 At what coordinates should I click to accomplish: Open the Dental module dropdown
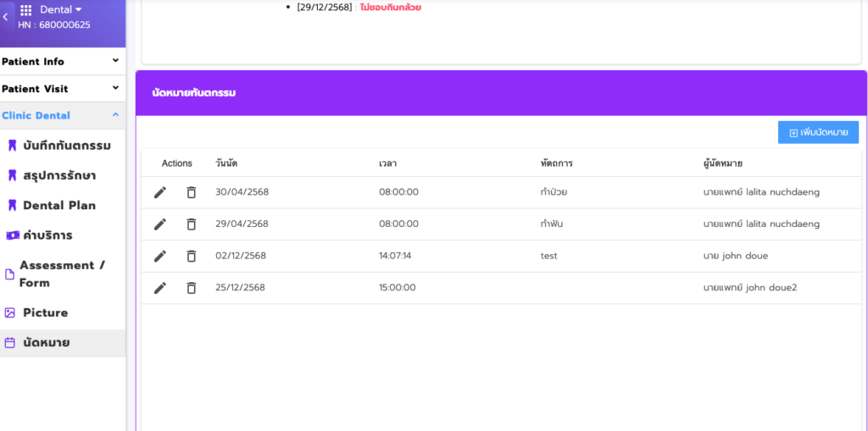click(x=61, y=9)
